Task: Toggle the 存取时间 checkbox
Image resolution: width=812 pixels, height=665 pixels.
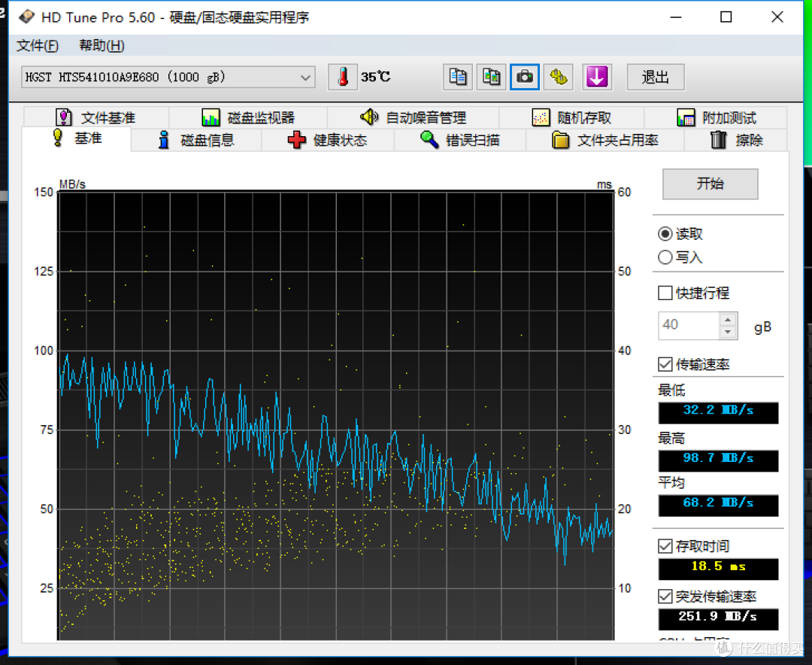Action: 665,546
